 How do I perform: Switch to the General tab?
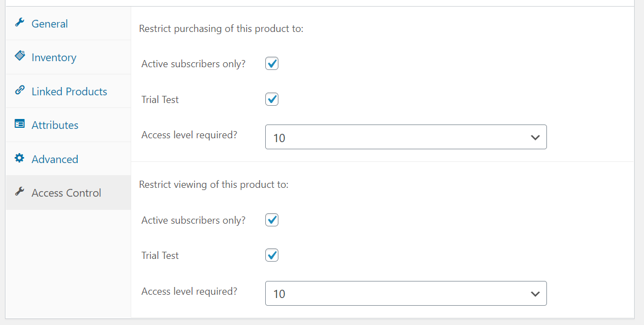tap(50, 24)
